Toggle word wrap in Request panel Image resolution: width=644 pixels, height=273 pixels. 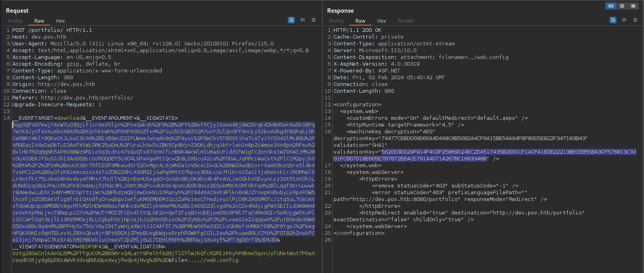(291, 20)
